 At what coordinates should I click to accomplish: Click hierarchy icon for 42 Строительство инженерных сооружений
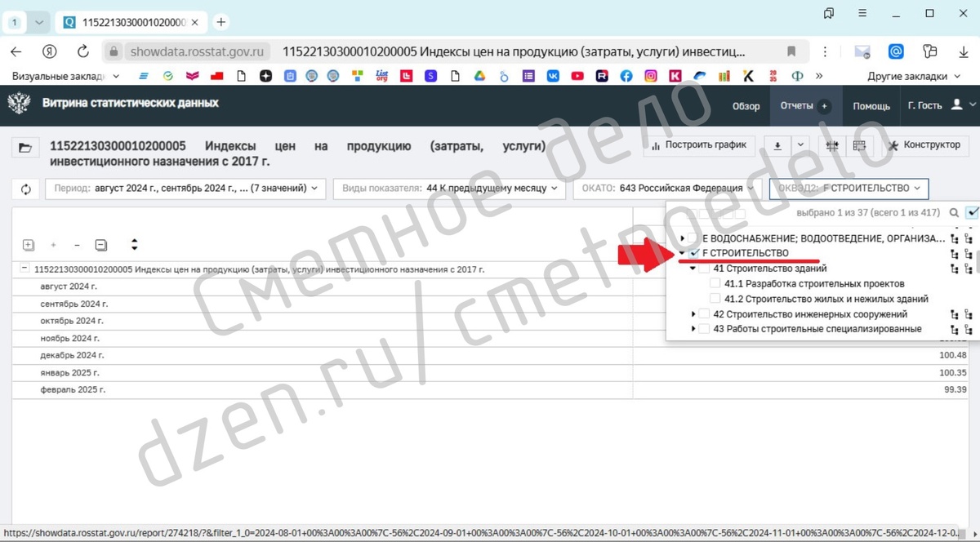(x=969, y=314)
